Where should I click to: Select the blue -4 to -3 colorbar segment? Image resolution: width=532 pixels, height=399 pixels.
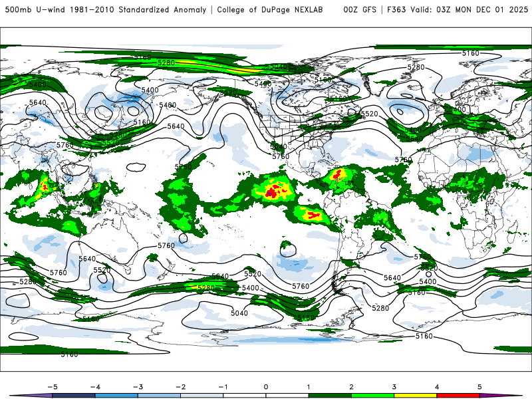click(x=116, y=396)
